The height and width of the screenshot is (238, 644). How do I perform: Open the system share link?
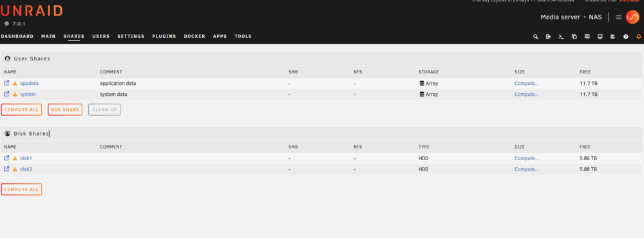pos(28,95)
